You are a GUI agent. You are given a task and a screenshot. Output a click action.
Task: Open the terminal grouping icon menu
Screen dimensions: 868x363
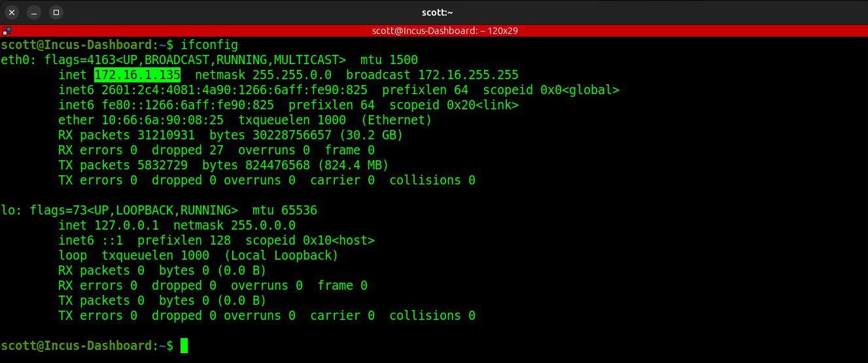click(6, 31)
